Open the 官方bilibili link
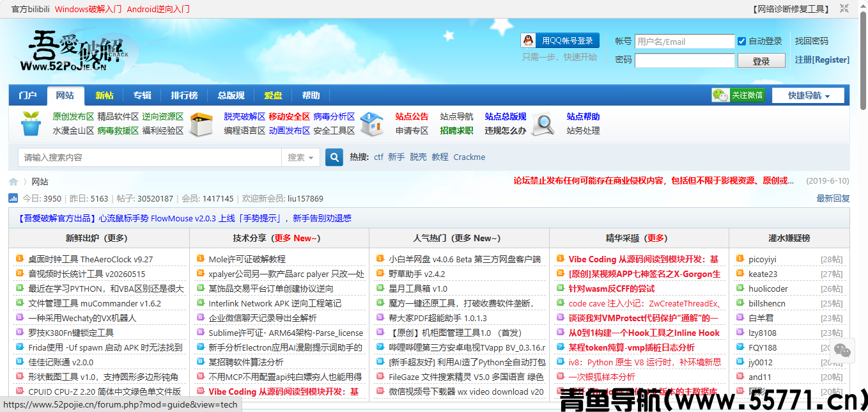Image resolution: width=868 pixels, height=412 pixels. click(31, 9)
